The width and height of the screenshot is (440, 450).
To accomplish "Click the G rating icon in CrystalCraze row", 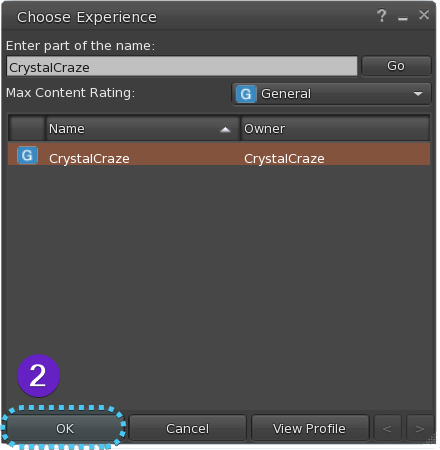I will (27, 155).
